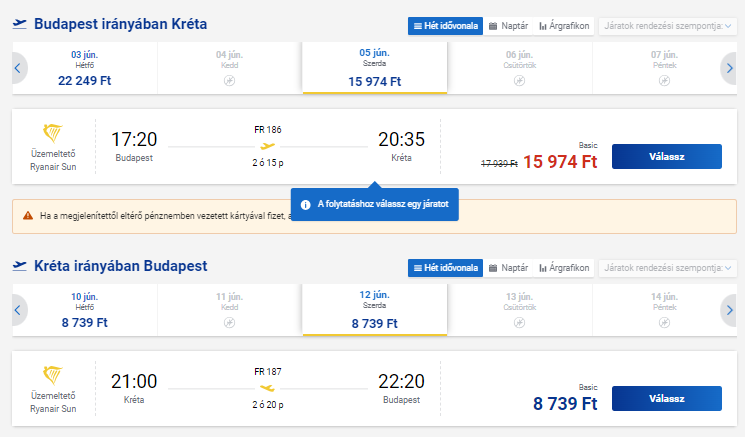Show later return dates with right arrow

729,310
